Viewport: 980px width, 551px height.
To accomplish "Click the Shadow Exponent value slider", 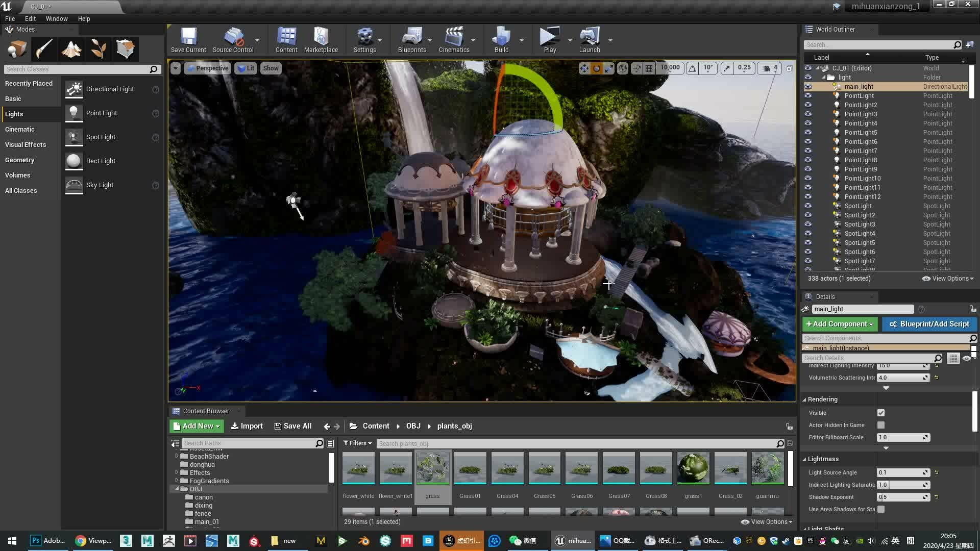I will click(x=902, y=497).
